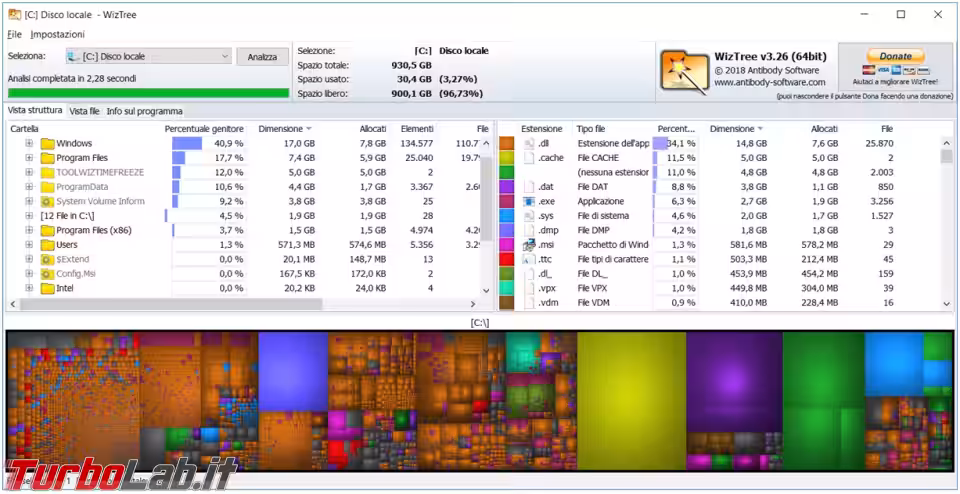Expand Program Files (x86) tree node
The height and width of the screenshot is (494, 960).
click(x=29, y=230)
